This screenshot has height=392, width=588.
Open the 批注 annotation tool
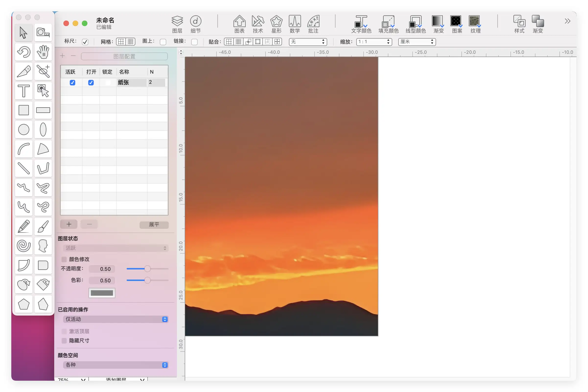313,24
